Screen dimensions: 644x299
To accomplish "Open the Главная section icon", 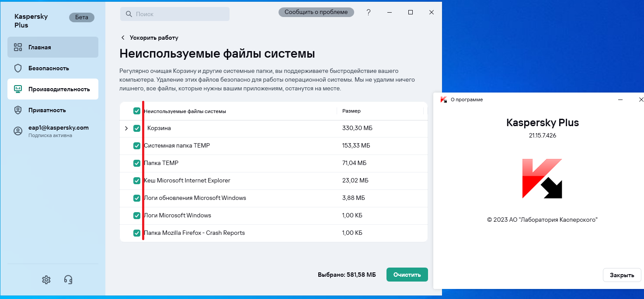I will (x=18, y=47).
